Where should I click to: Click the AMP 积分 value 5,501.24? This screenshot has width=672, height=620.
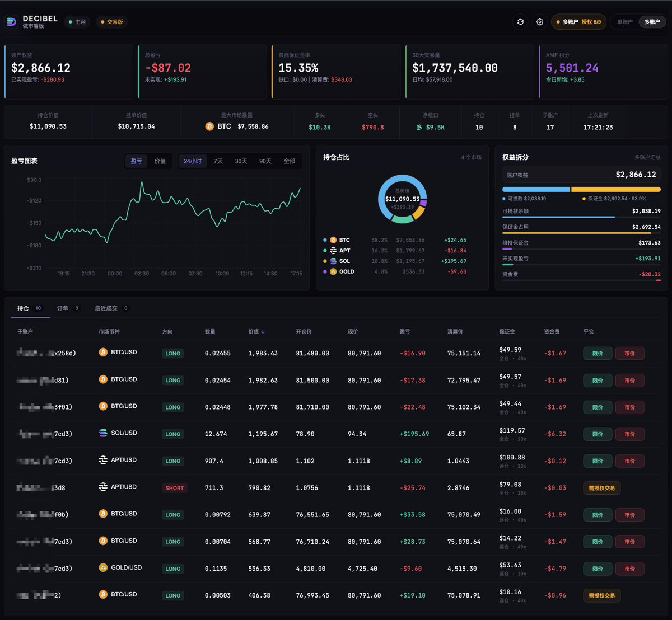tap(572, 68)
